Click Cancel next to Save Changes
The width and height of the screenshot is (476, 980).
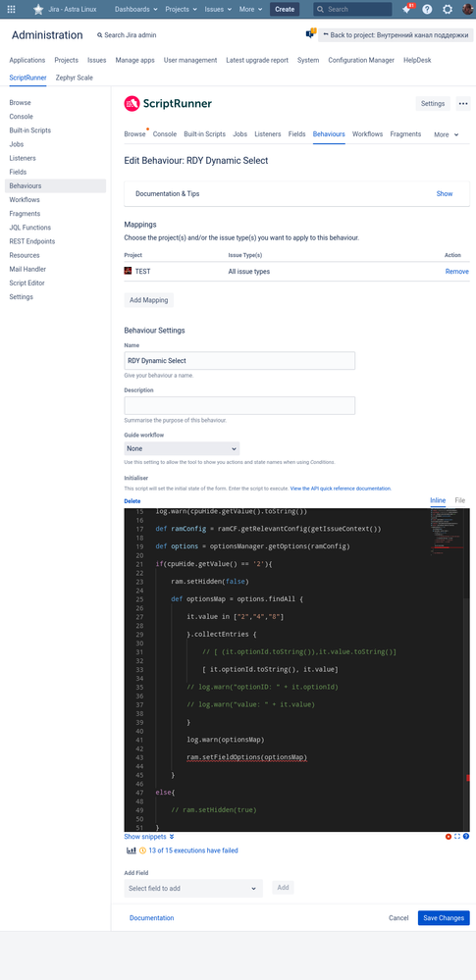(398, 918)
